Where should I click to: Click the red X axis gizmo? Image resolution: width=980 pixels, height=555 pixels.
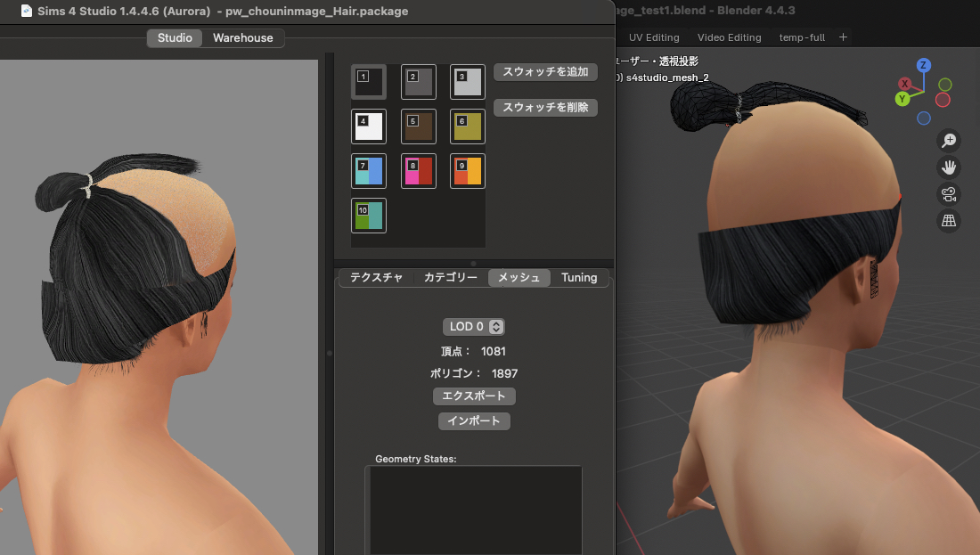(x=905, y=84)
